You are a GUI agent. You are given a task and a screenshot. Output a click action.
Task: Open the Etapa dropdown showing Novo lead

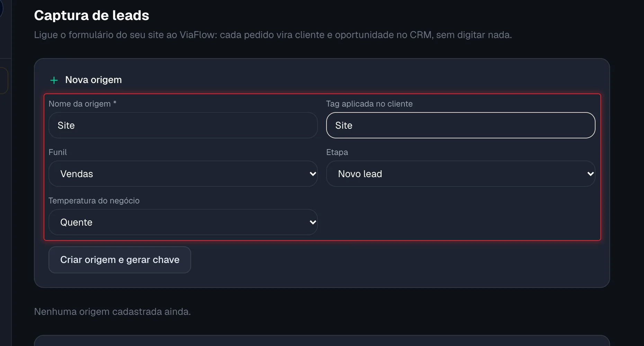[x=460, y=174]
